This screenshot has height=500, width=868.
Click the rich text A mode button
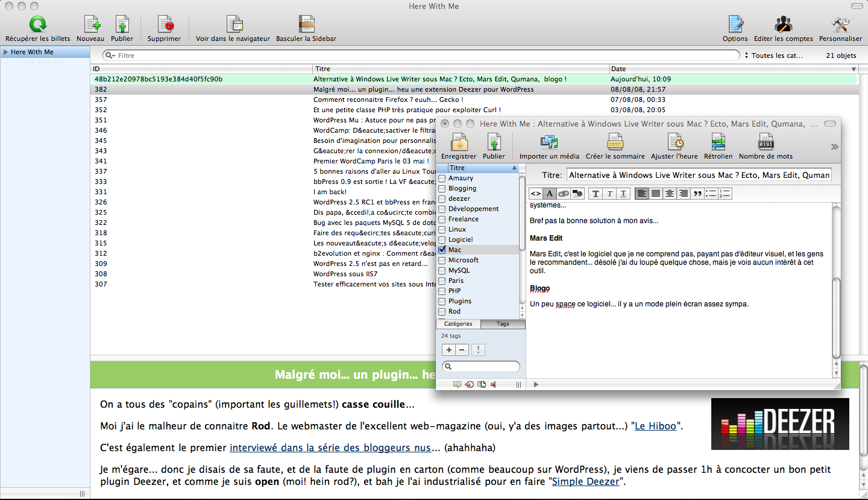(x=549, y=194)
